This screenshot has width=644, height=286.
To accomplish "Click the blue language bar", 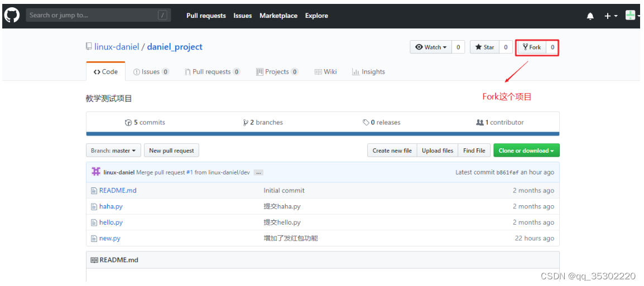I will (x=323, y=134).
